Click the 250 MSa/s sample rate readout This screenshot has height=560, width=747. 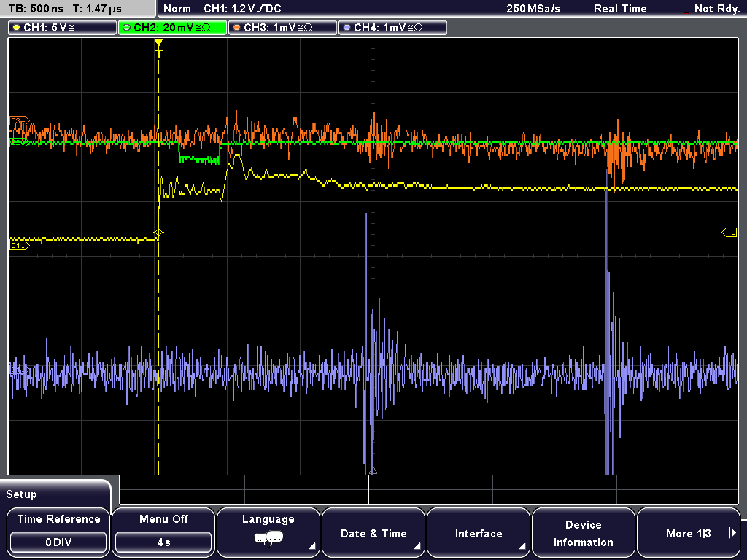pyautogui.click(x=533, y=9)
